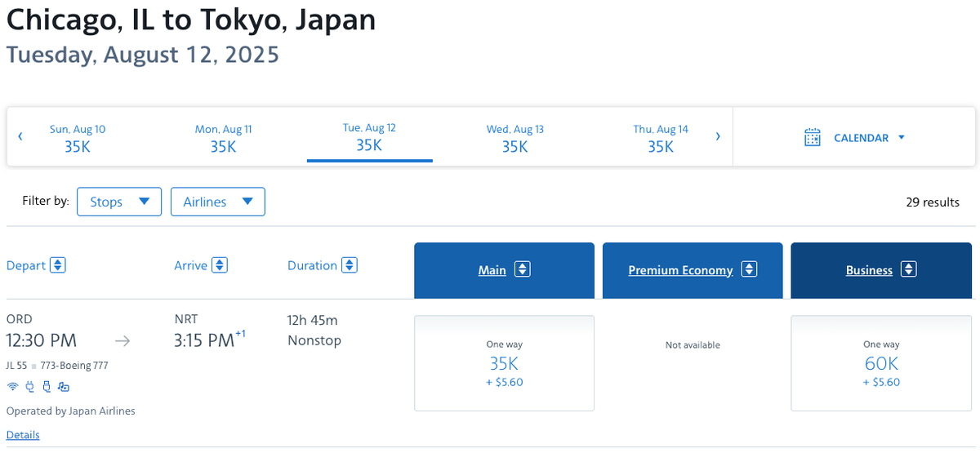Click the power outlet amenity icon
Image resolution: width=980 pixels, height=453 pixels.
[x=30, y=387]
